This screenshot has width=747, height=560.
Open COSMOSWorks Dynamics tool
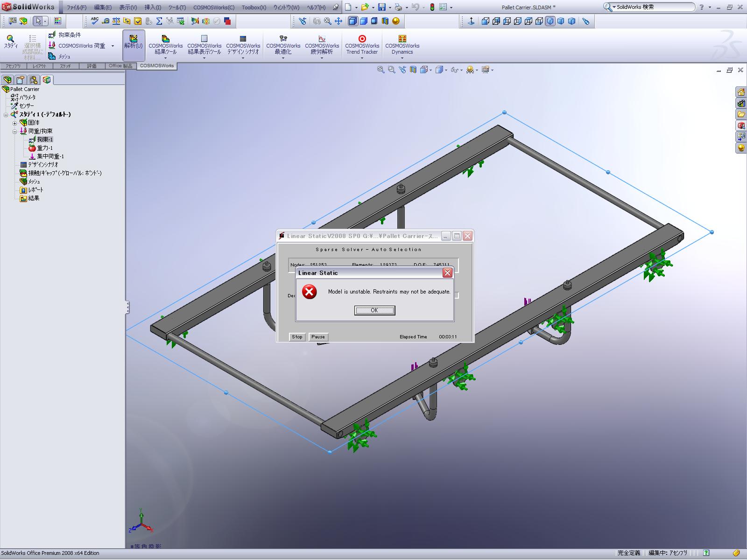[x=402, y=47]
